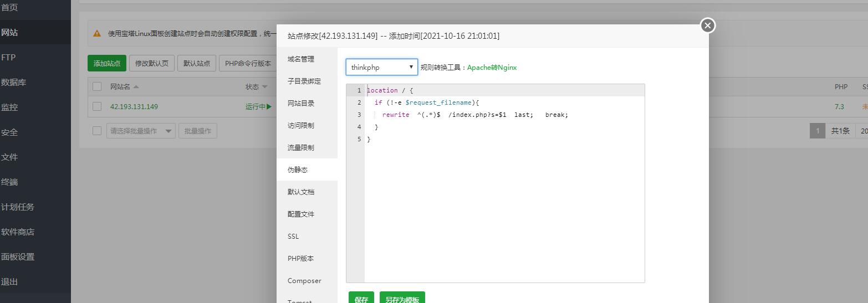The height and width of the screenshot is (303, 868).
Task: Tick the bottom batch selection checkbox
Action: 97,131
